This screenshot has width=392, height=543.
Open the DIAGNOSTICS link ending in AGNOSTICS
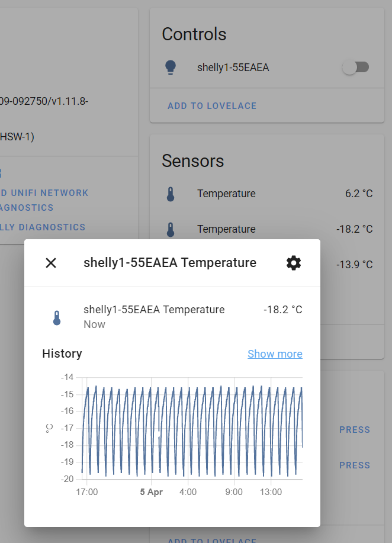click(x=27, y=208)
